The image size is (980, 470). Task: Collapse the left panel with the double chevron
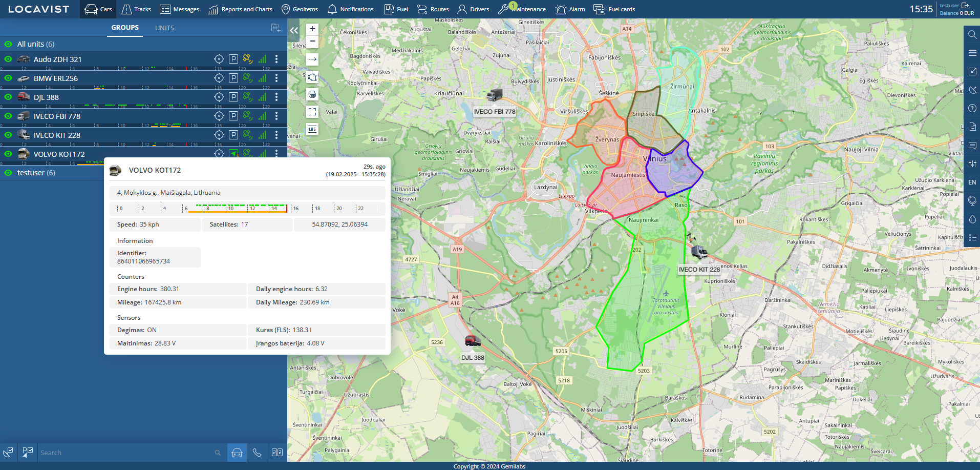click(294, 31)
